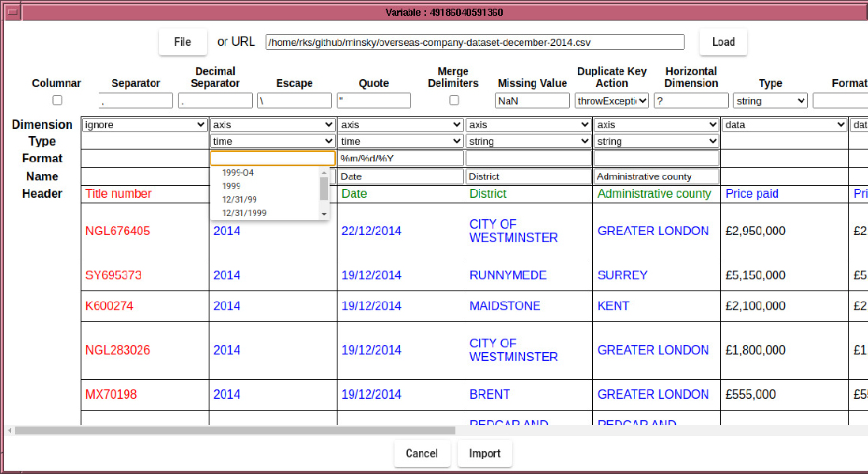This screenshot has height=474, width=868.
Task: Click the Price paid header cell
Action: (784, 194)
